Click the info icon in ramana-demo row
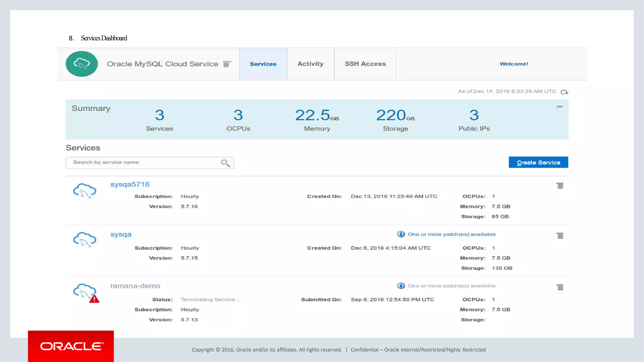 click(401, 286)
